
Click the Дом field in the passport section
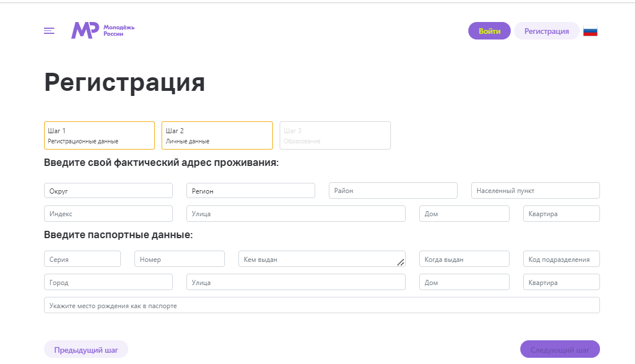464,282
